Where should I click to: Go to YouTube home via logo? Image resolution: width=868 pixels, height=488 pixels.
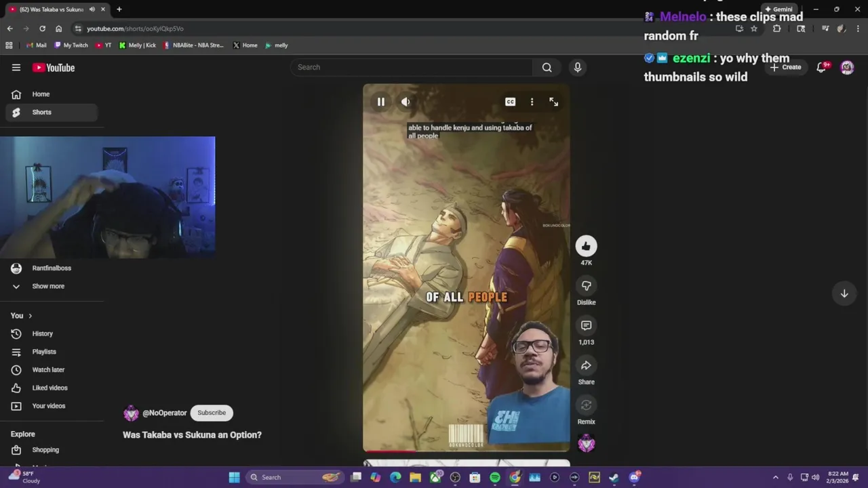pos(54,68)
